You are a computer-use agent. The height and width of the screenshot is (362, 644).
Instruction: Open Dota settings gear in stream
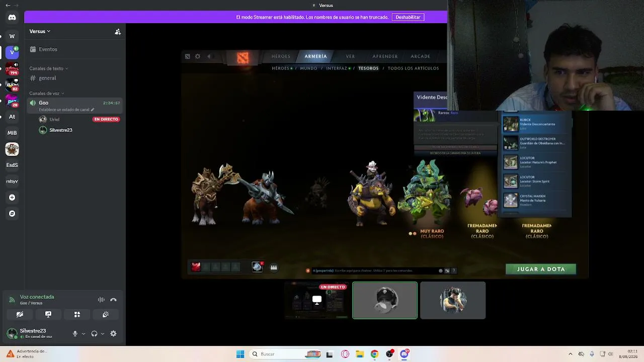tap(198, 56)
